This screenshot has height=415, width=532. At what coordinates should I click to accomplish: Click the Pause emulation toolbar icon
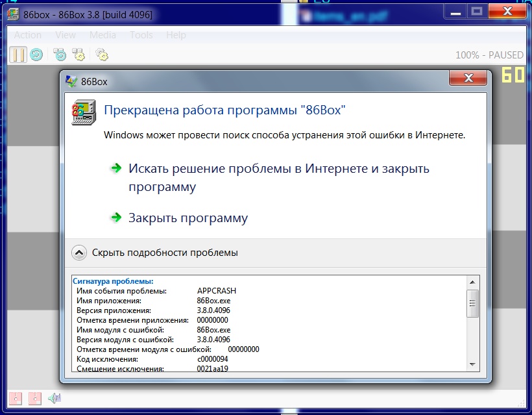[18, 55]
